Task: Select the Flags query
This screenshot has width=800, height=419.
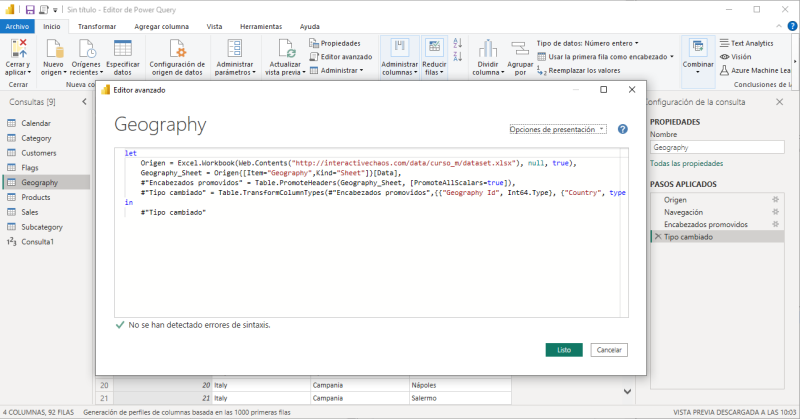Action: (46, 167)
